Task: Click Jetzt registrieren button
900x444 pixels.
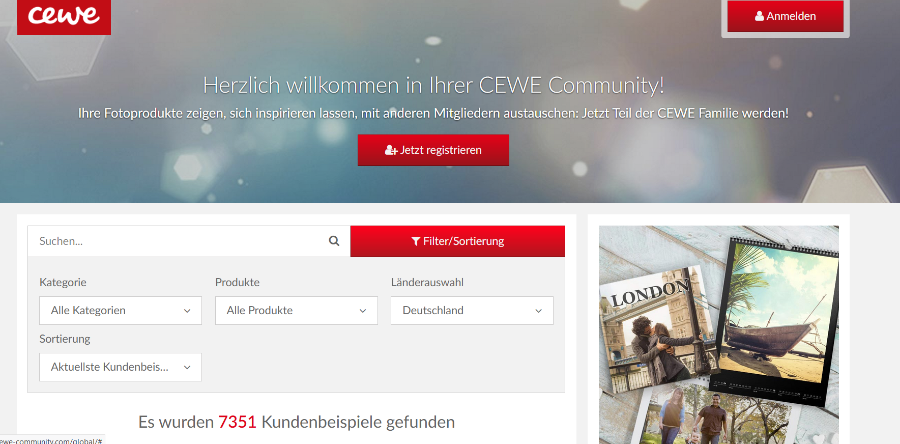Action: [x=433, y=150]
